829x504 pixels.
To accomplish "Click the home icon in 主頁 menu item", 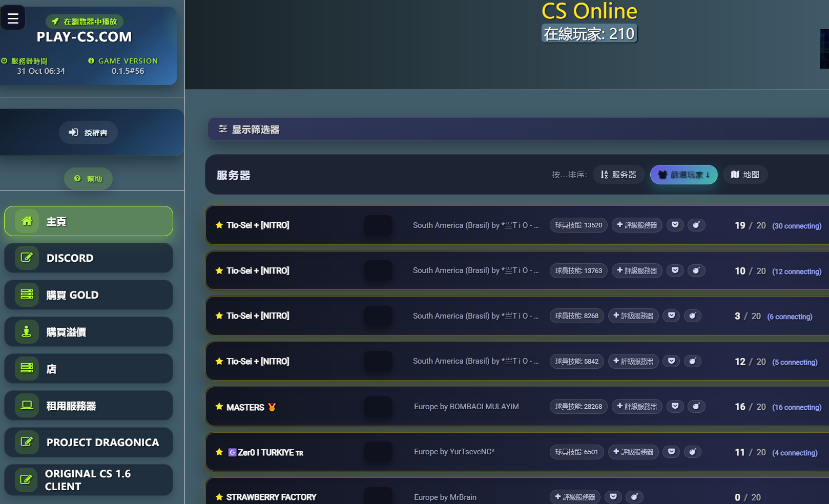I will pyautogui.click(x=27, y=221).
